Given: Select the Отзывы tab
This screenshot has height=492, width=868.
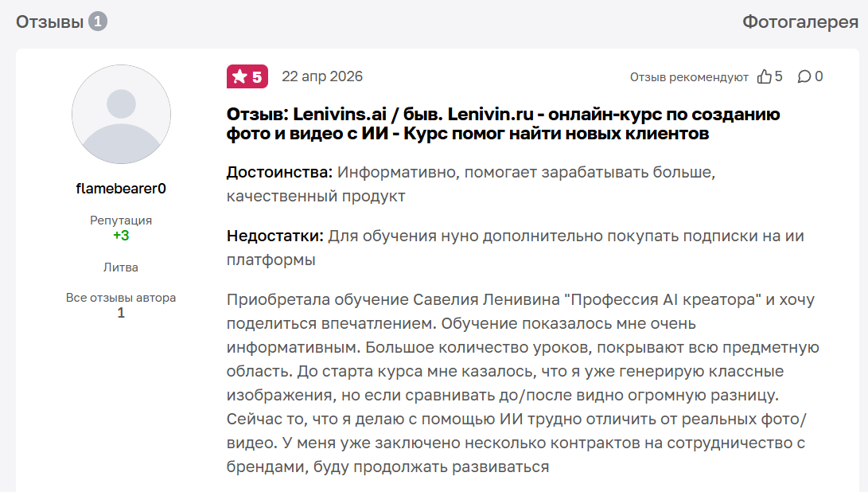Looking at the screenshot, I should [49, 21].
